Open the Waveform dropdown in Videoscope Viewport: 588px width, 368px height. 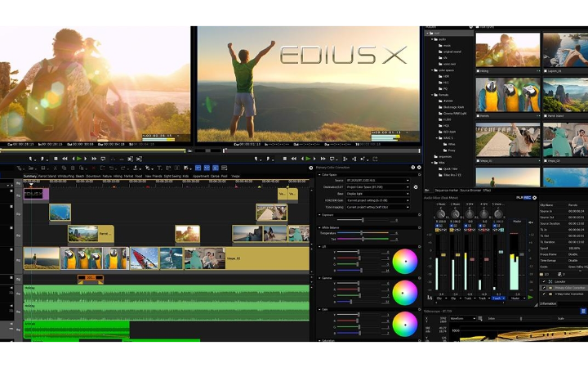(x=462, y=318)
